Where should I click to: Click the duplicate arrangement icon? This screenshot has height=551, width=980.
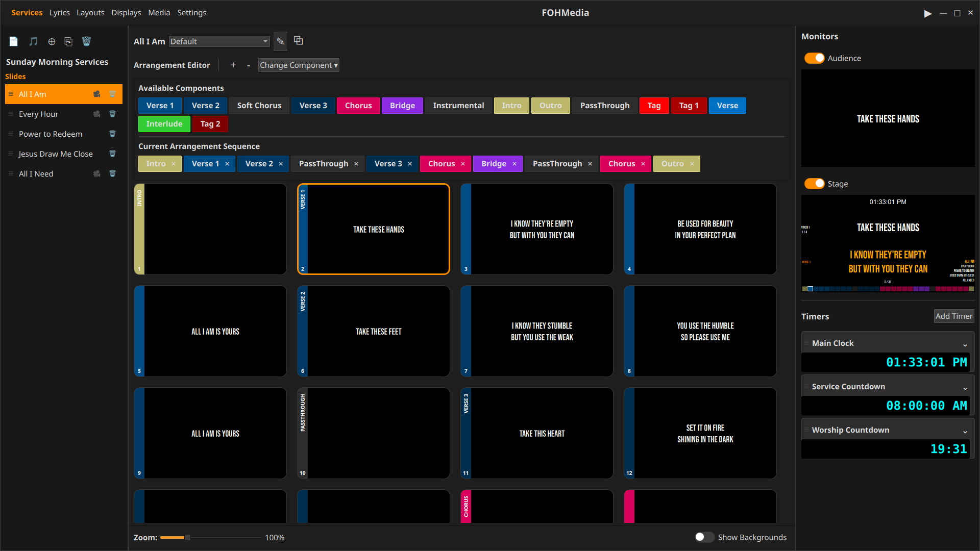pyautogui.click(x=299, y=40)
